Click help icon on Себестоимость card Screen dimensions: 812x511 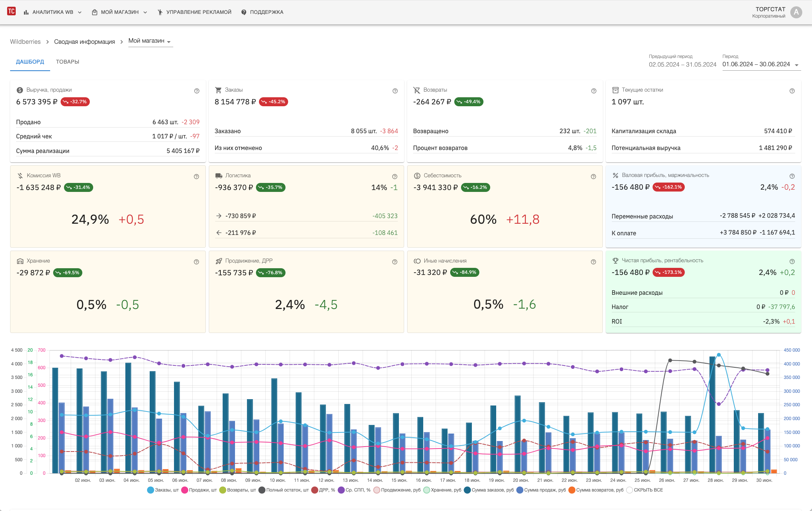[x=593, y=177]
